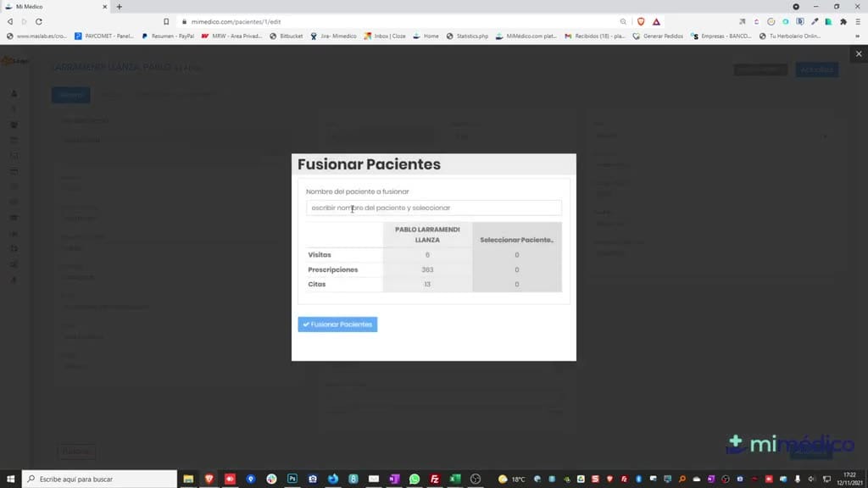Open the Windows Start menu
868x488 pixels.
click(x=10, y=480)
